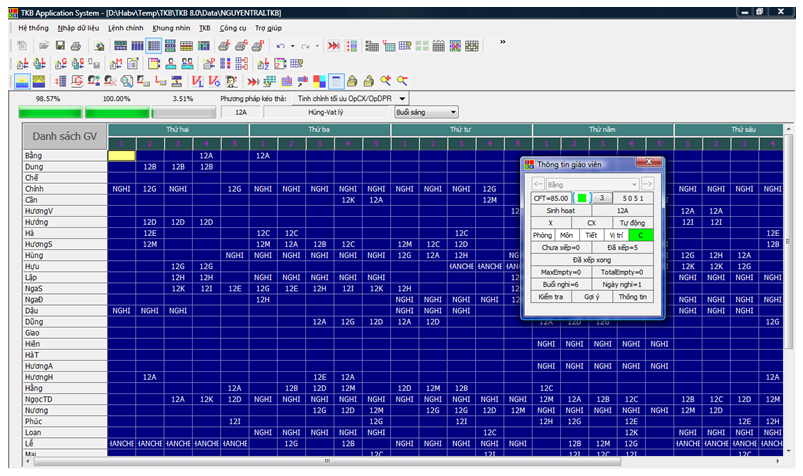Click the yellow highlighted cell in Bằng row
The width and height of the screenshot is (803, 476).
[x=121, y=155]
